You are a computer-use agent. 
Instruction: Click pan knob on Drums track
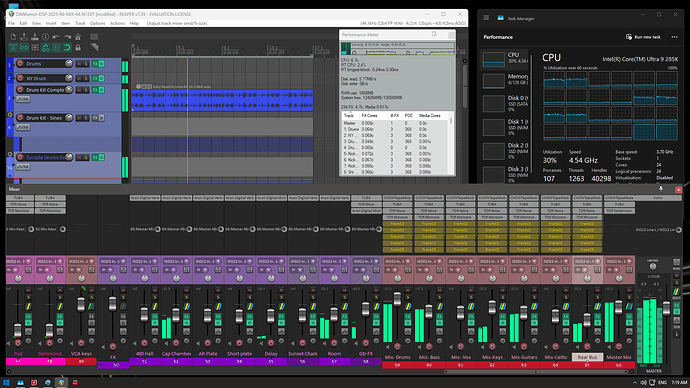tap(69, 63)
